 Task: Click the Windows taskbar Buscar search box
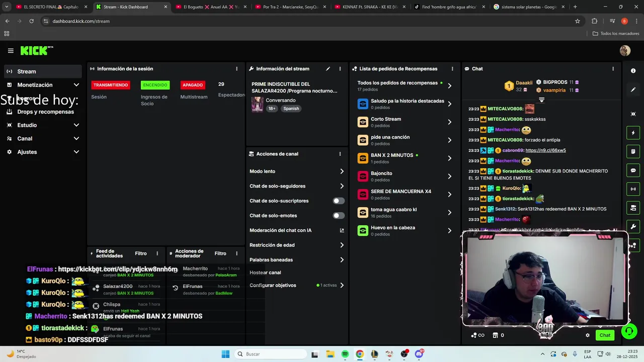pos(270,354)
